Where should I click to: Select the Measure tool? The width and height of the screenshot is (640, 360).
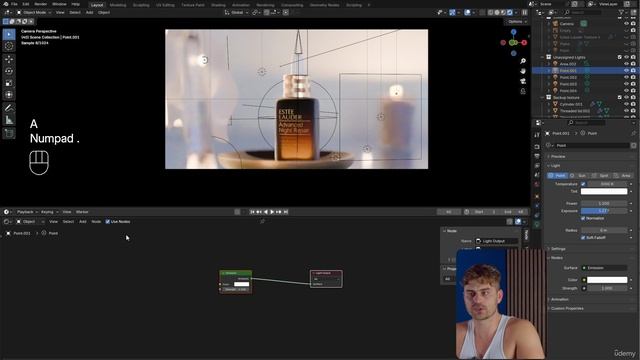click(9, 120)
